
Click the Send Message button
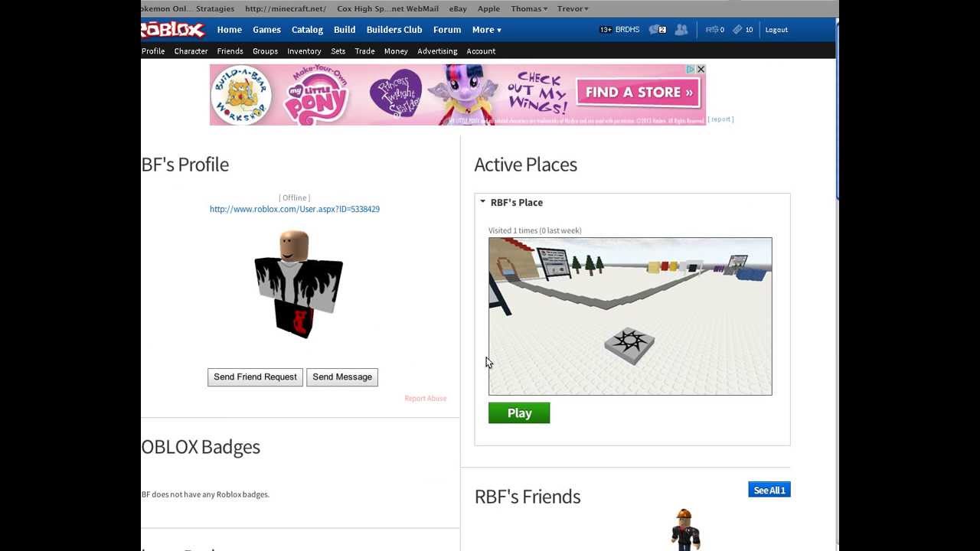[342, 377]
